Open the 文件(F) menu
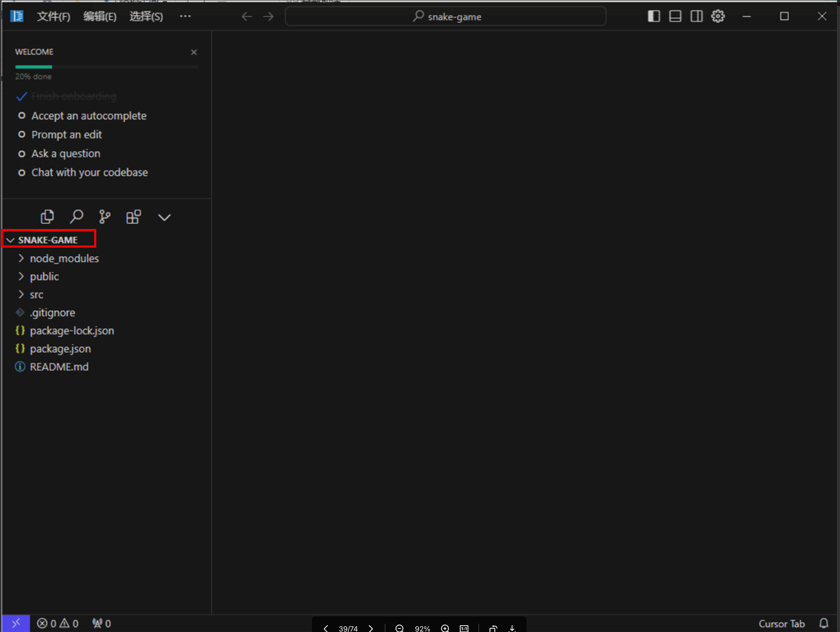Image resolution: width=840 pixels, height=632 pixels. coord(54,16)
